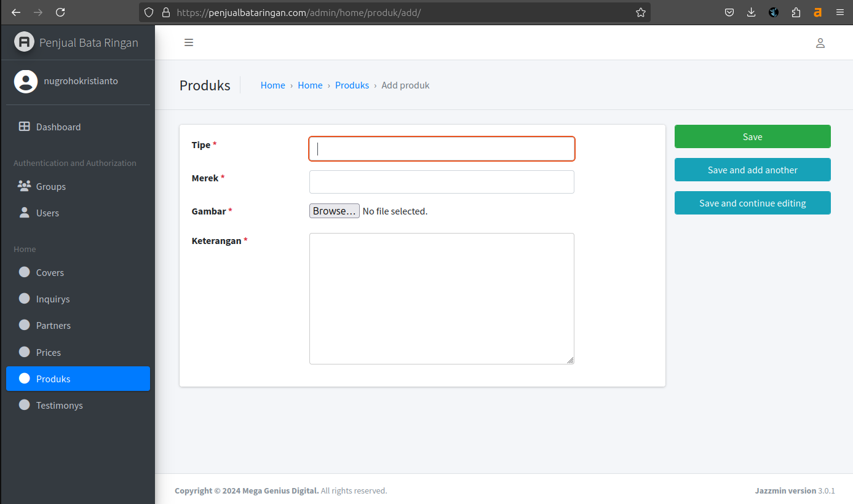The width and height of the screenshot is (853, 504).
Task: Open Dashboard from the sidebar
Action: [x=58, y=127]
